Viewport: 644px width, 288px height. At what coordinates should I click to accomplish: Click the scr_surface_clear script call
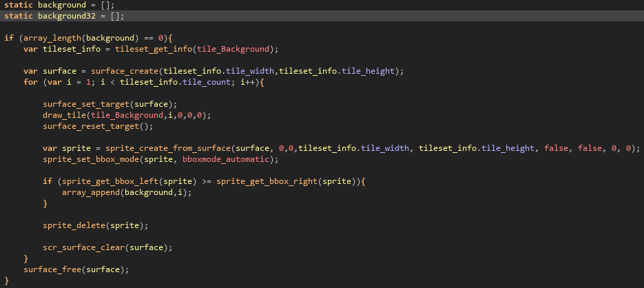pyautogui.click(x=84, y=247)
